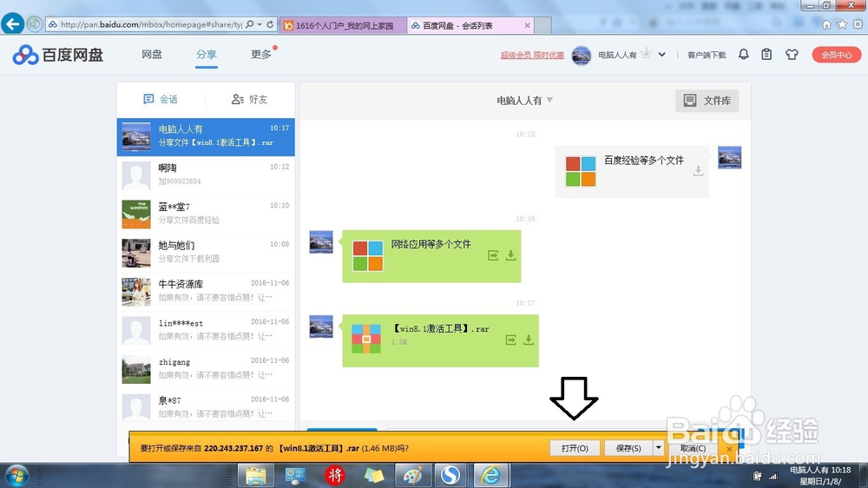868x488 pixels.
Task: Select the 好友 tab
Action: [250, 99]
